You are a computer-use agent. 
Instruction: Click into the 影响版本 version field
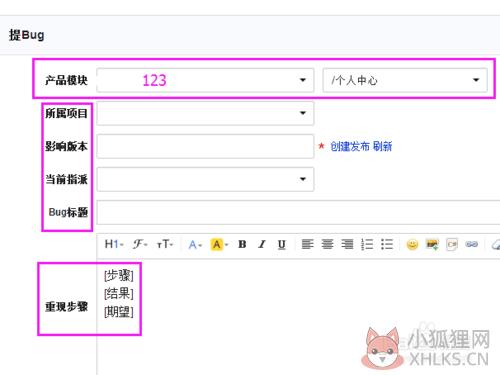(x=205, y=146)
